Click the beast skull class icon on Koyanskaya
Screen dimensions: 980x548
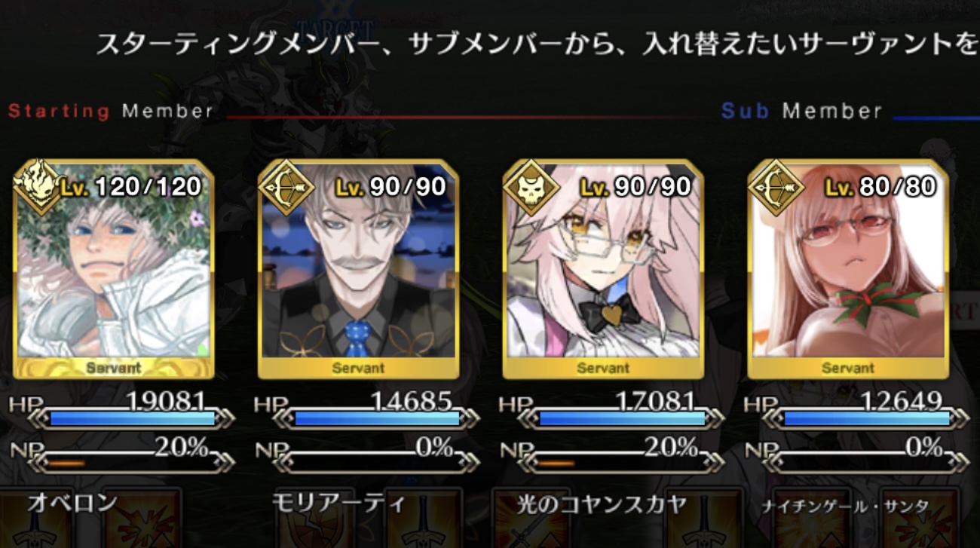(x=525, y=185)
